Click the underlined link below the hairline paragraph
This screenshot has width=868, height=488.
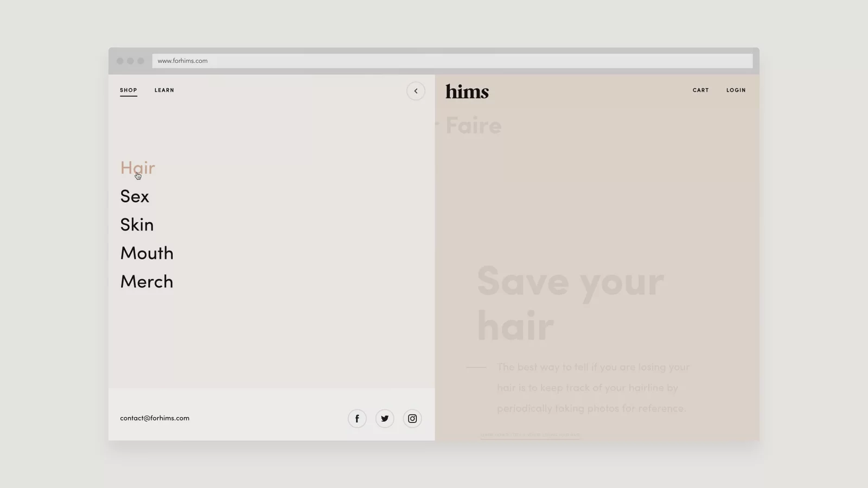click(x=530, y=435)
